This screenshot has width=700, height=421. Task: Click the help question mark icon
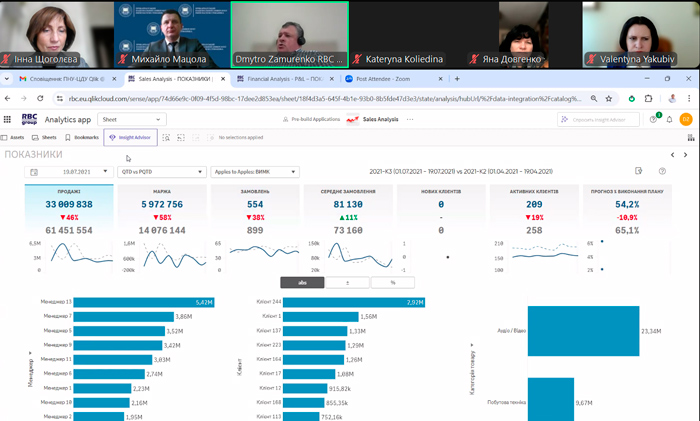click(x=662, y=171)
